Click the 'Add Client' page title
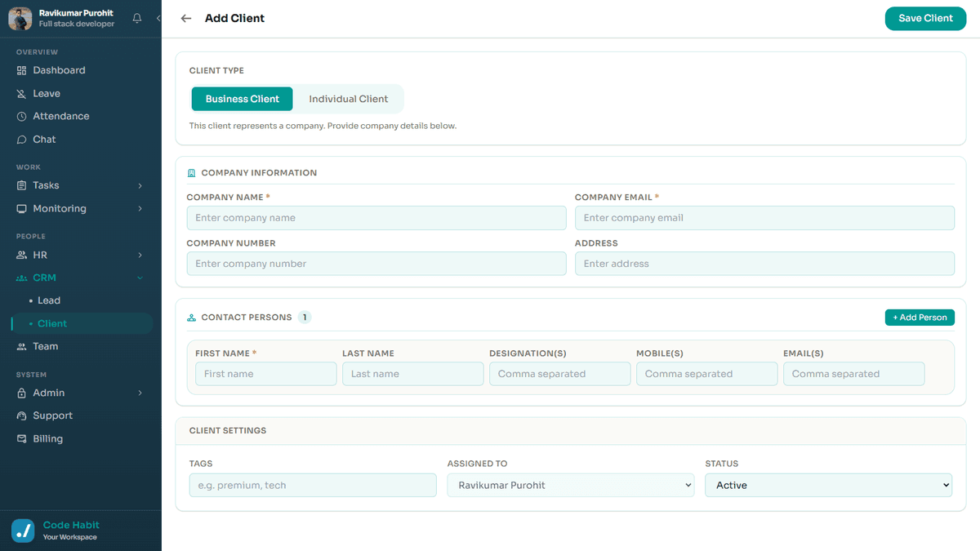The image size is (980, 551). [x=234, y=18]
